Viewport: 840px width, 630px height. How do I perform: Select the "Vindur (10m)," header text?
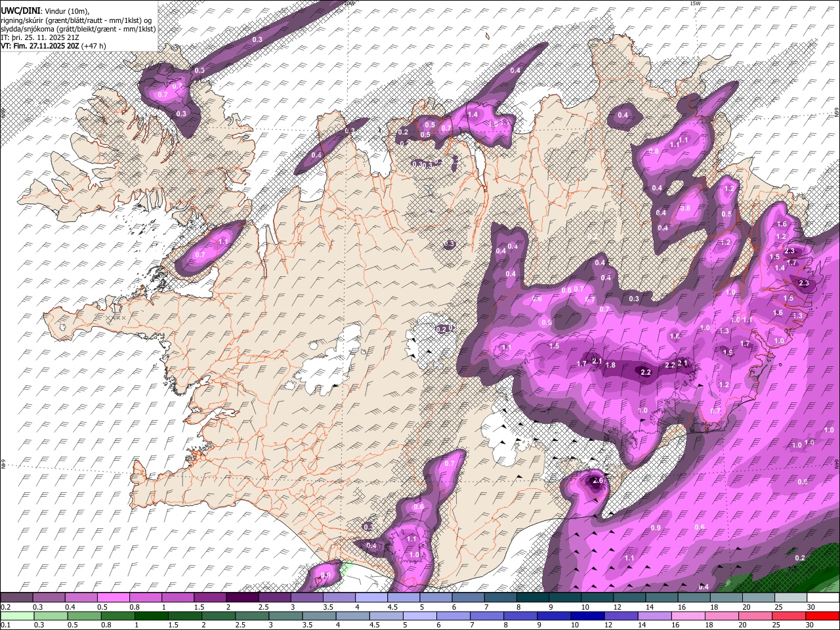67,12
